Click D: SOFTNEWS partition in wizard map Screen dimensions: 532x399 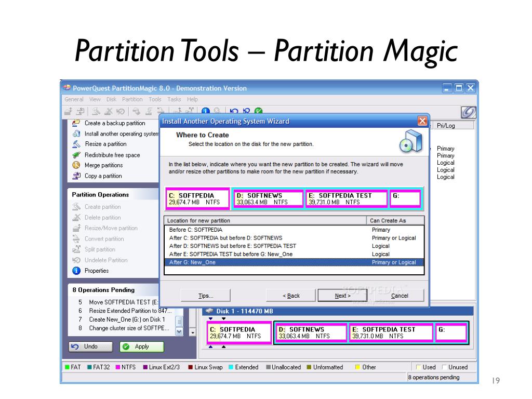(x=269, y=198)
